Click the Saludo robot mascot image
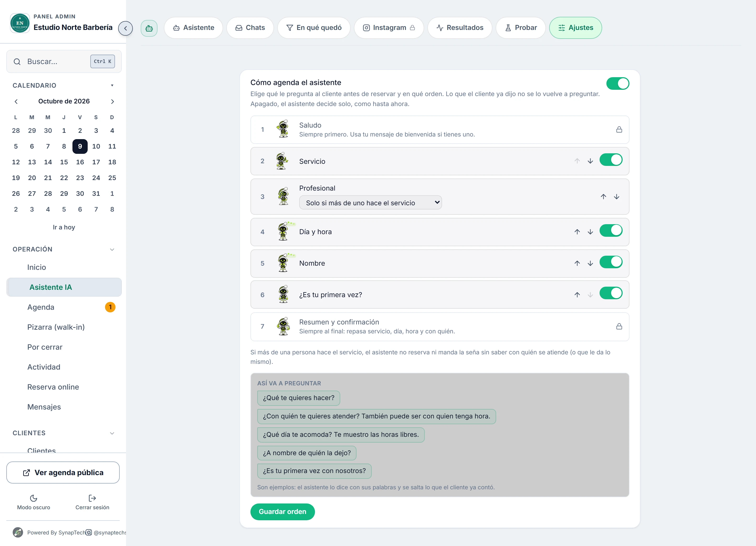756x546 pixels. [283, 129]
